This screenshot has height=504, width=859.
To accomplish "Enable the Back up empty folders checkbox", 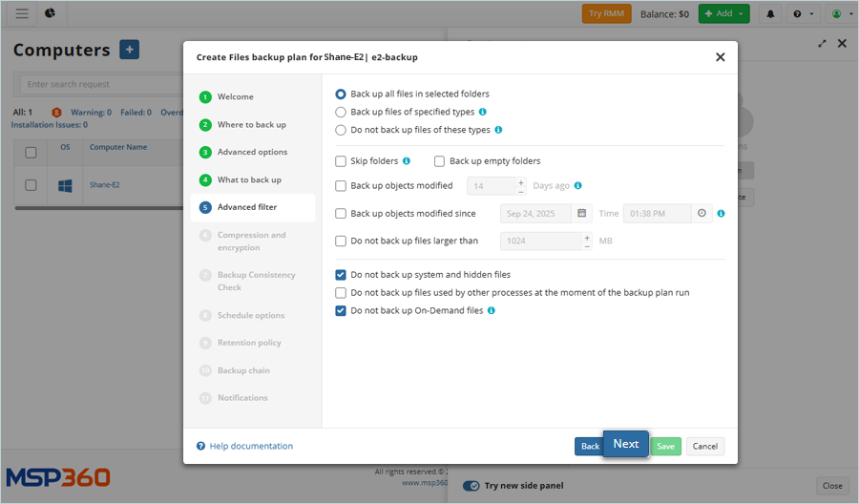I will point(440,161).
